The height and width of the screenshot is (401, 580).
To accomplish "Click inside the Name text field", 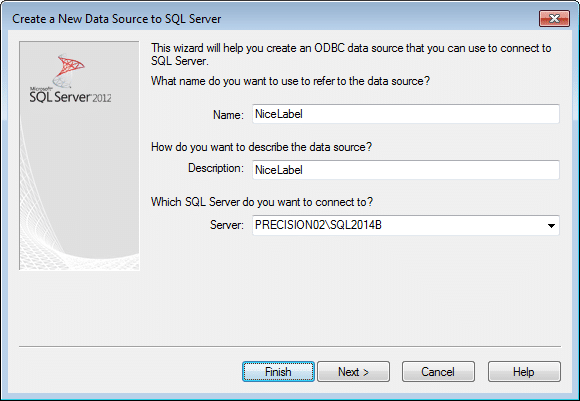I will point(406,114).
